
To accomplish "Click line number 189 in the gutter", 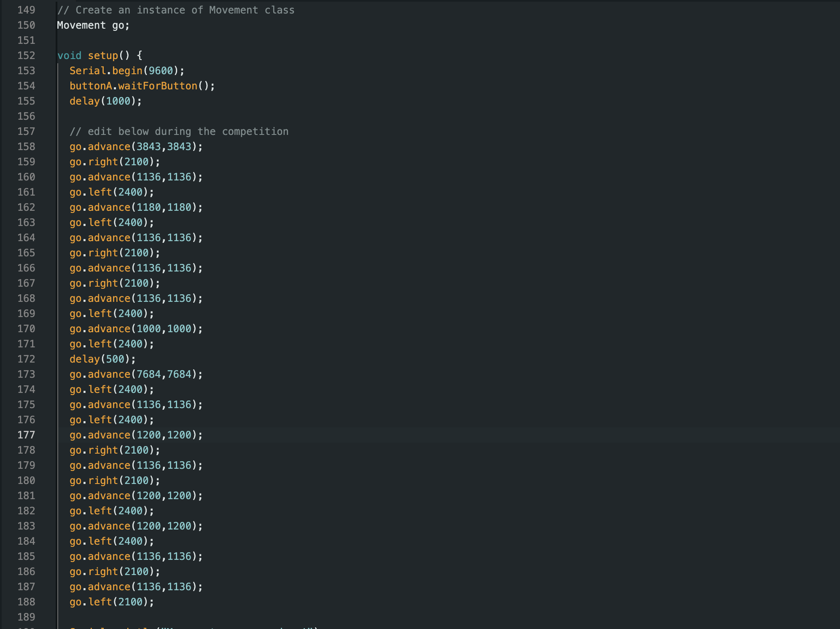I will click(x=27, y=616).
